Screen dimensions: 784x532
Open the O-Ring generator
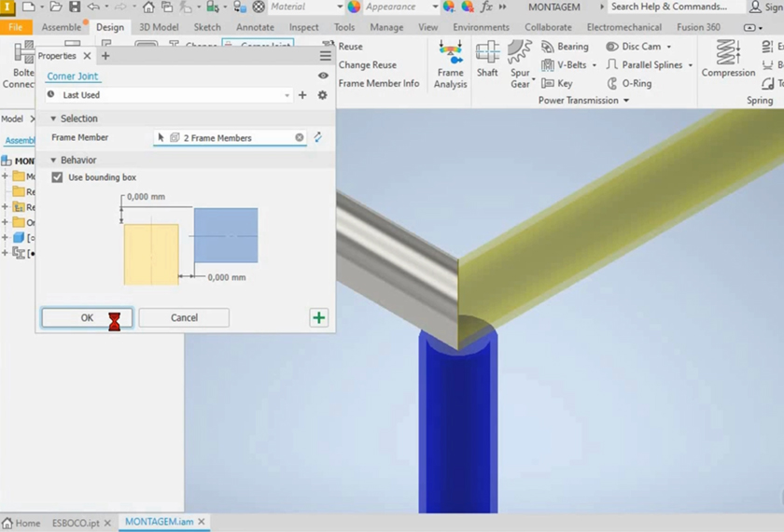point(612,83)
